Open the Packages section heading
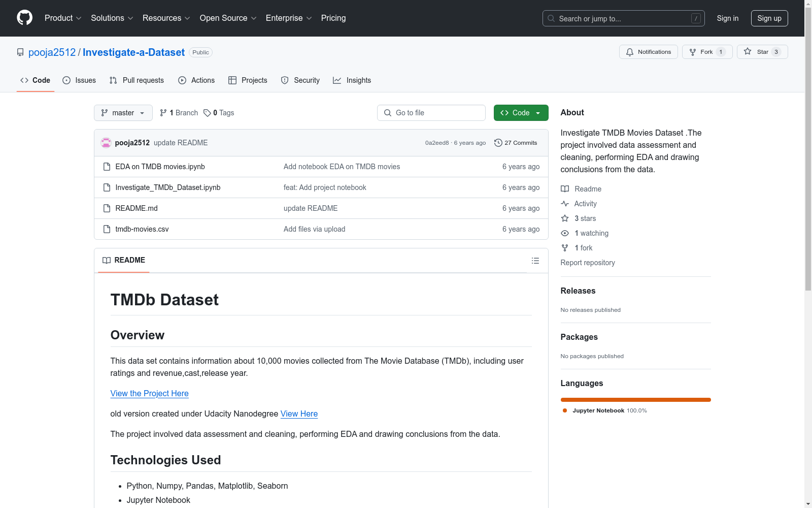This screenshot has height=508, width=812. (579, 337)
